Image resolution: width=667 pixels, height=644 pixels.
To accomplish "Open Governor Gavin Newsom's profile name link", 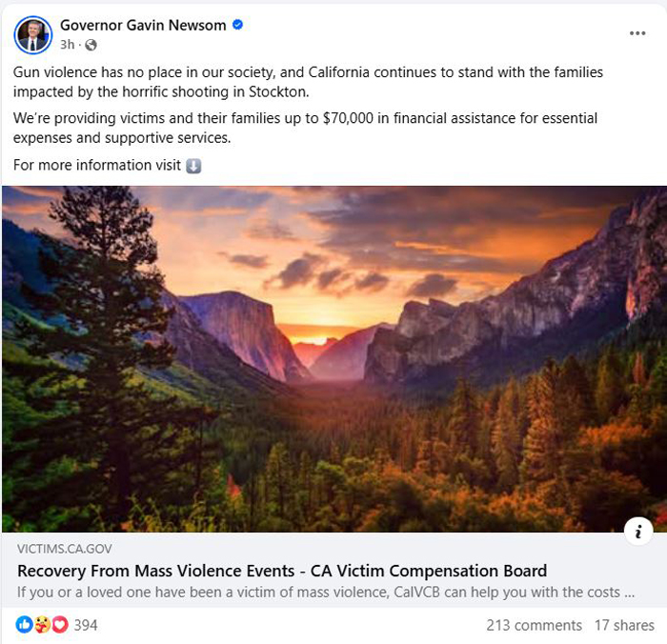I will point(143,25).
